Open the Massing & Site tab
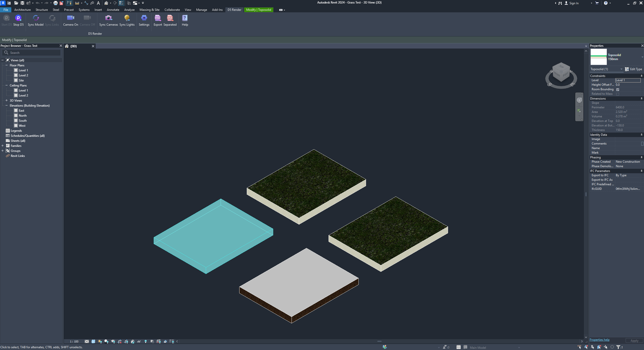This screenshot has height=350, width=644. coord(149,10)
